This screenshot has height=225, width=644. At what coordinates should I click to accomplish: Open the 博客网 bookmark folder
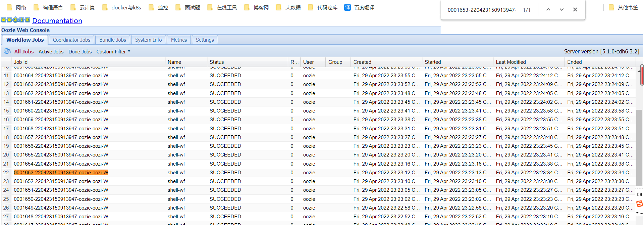pyautogui.click(x=257, y=7)
